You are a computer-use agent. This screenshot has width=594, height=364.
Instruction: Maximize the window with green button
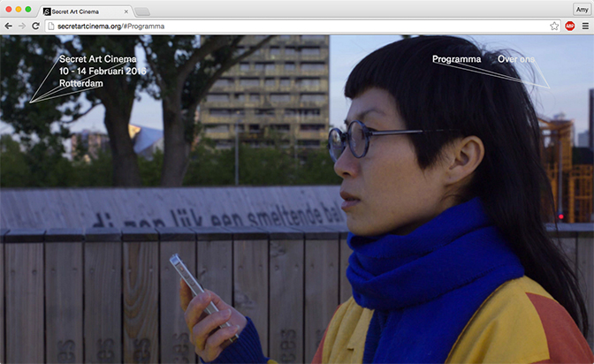[x=28, y=9]
